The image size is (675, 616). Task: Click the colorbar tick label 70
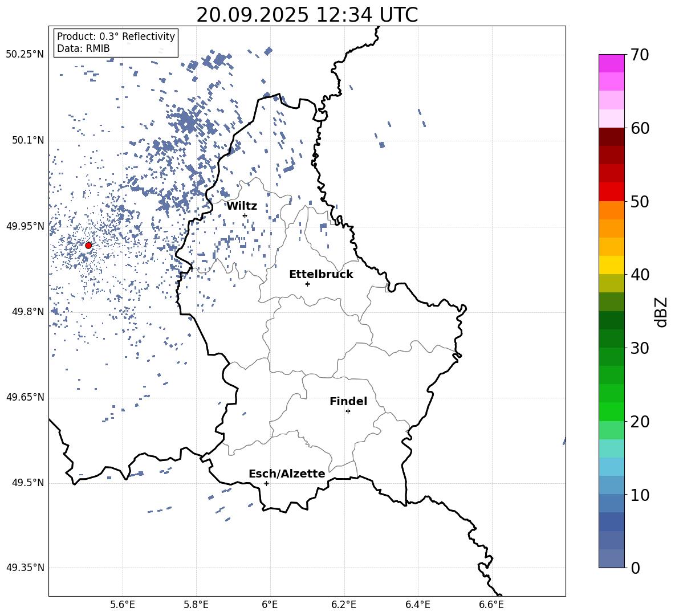click(640, 55)
